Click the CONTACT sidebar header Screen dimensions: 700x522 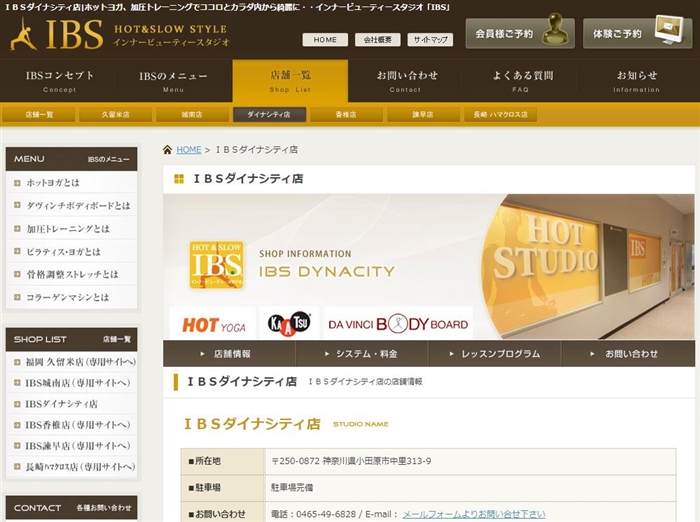coord(71,508)
